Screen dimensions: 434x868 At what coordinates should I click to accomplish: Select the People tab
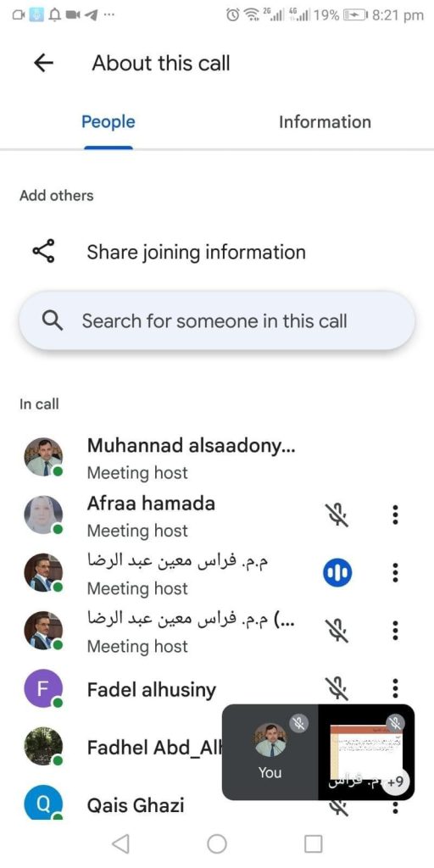pos(108,122)
